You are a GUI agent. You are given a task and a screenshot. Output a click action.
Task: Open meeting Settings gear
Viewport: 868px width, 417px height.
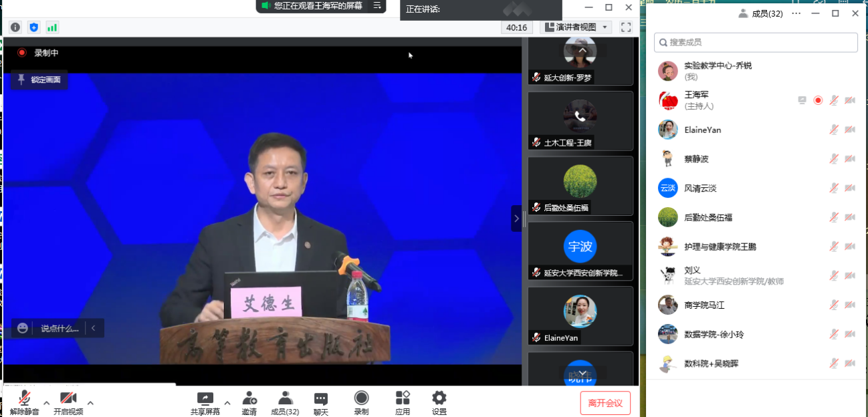coord(439,403)
